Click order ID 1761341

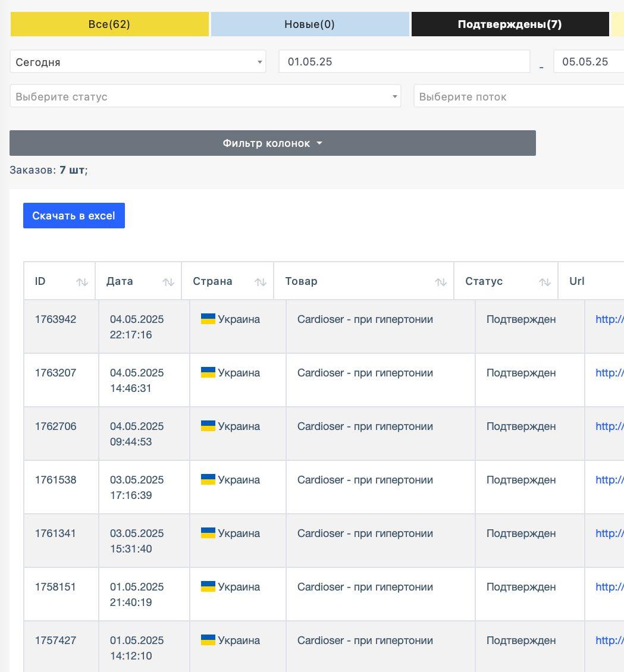[56, 533]
